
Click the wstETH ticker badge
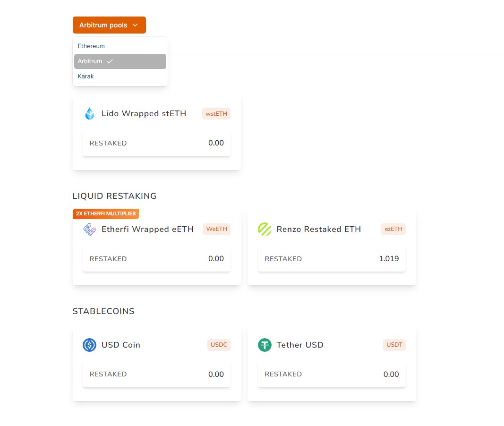coord(216,113)
